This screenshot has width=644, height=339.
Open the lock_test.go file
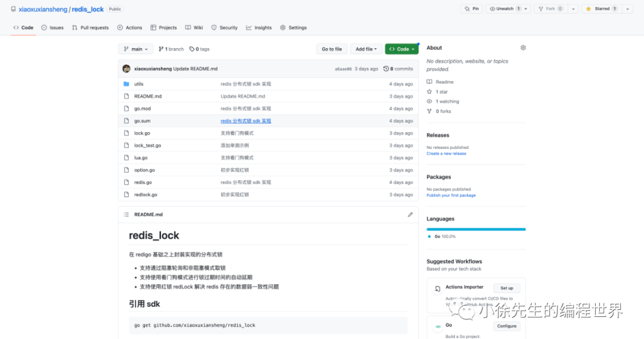147,145
